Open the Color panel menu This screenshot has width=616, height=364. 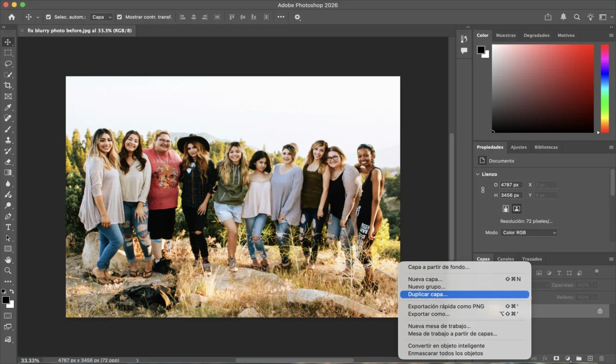click(611, 35)
